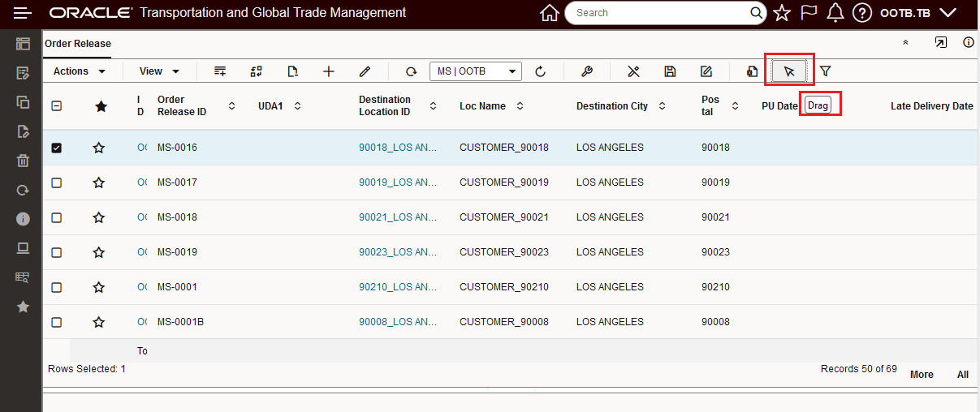
Task: Select the drag pointer tool icon
Action: pyautogui.click(x=788, y=71)
